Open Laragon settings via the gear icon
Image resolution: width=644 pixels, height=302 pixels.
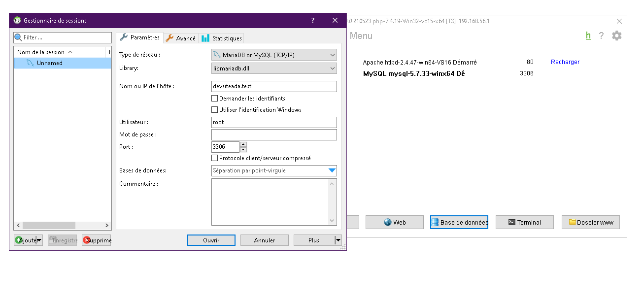pyautogui.click(x=616, y=35)
